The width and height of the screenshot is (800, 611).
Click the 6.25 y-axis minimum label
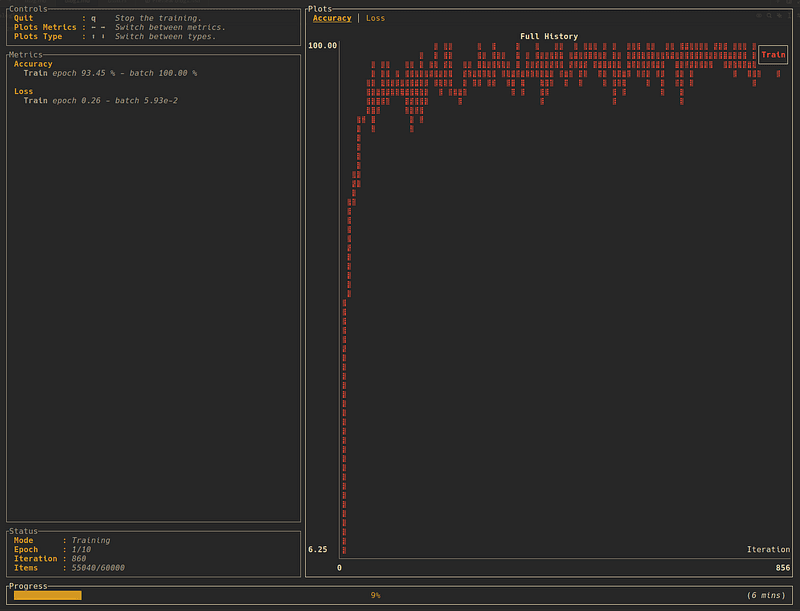click(x=317, y=550)
